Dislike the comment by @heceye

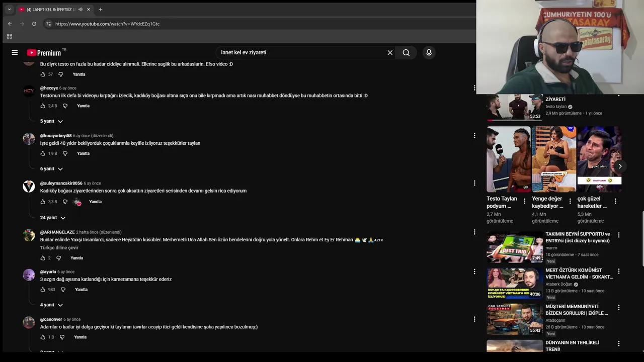coord(65,106)
